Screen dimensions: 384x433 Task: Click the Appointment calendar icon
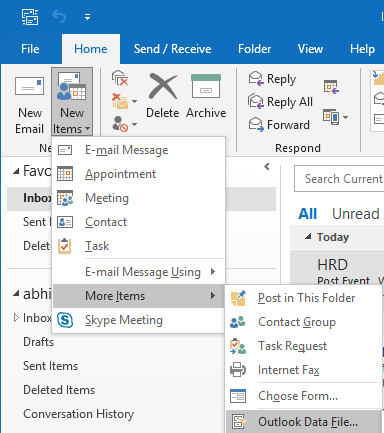coord(65,174)
